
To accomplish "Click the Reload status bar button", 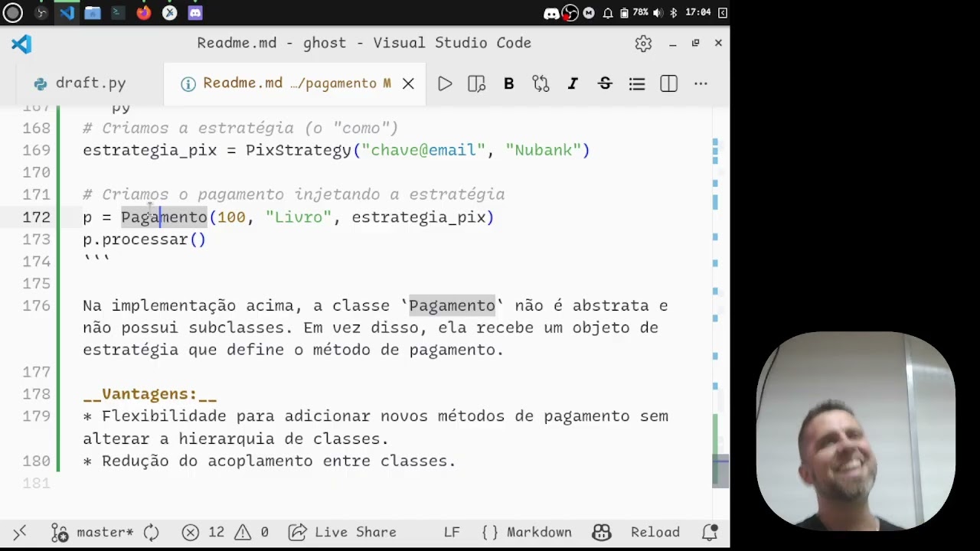I will pos(655,532).
